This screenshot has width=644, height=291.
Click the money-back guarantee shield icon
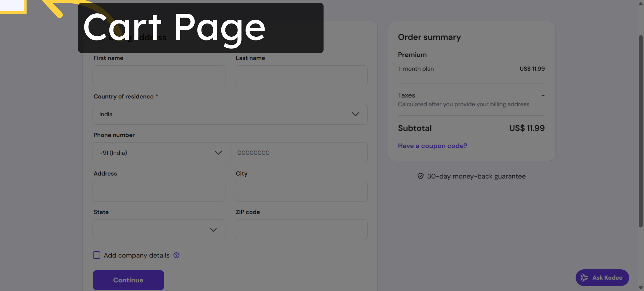point(420,176)
